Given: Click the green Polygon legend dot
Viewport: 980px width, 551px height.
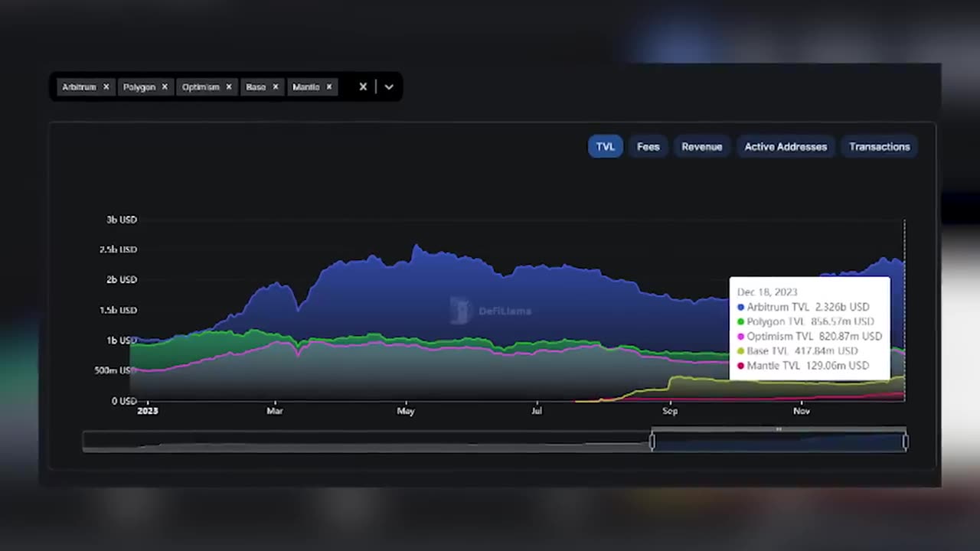Looking at the screenshot, I should [740, 322].
